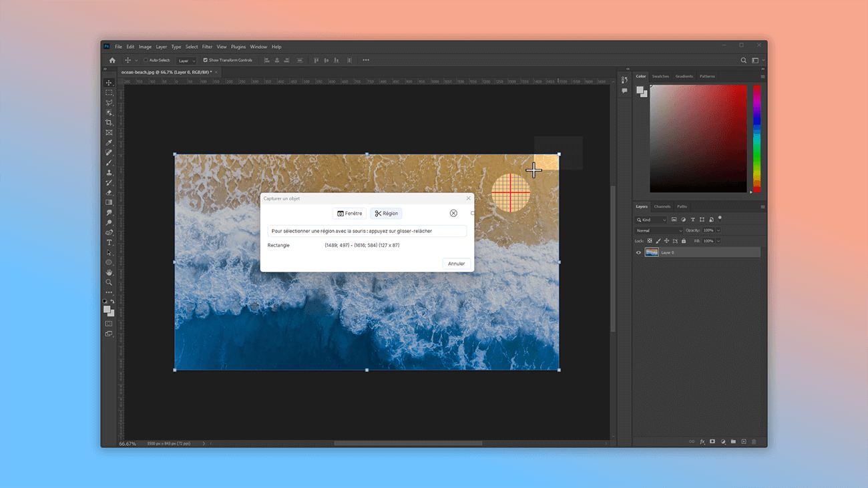Select the Layer 0 thumbnail
This screenshot has width=868, height=488.
tap(651, 252)
